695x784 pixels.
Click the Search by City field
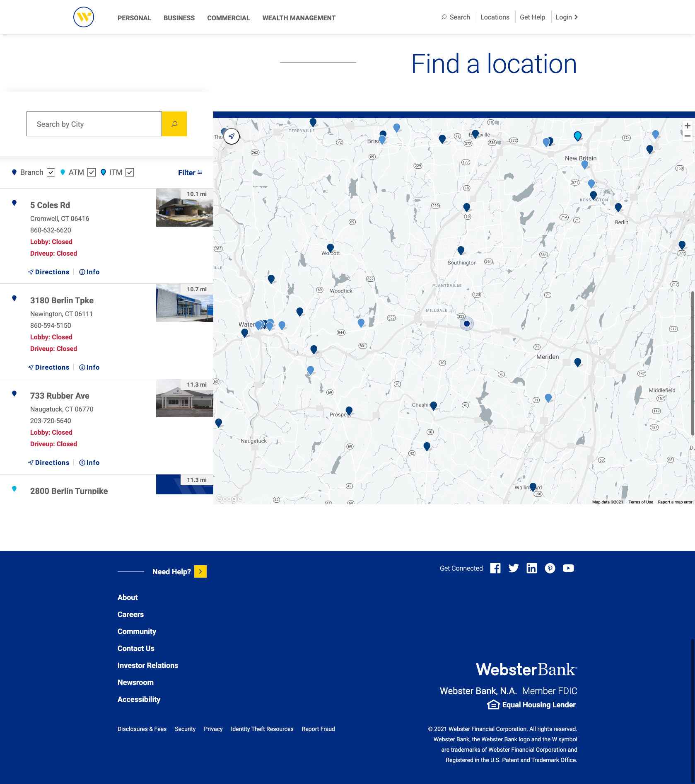pos(94,124)
